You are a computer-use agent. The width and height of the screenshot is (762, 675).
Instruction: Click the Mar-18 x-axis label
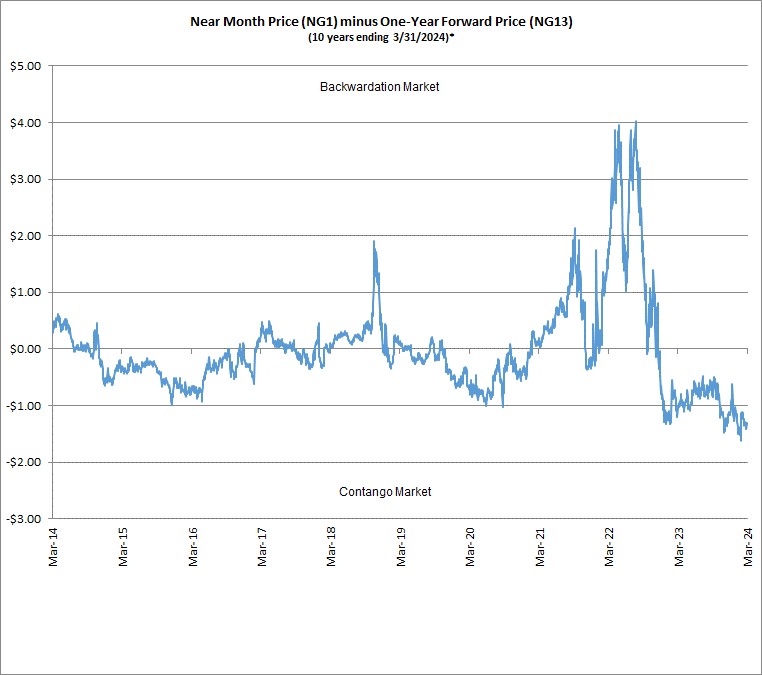pos(331,547)
